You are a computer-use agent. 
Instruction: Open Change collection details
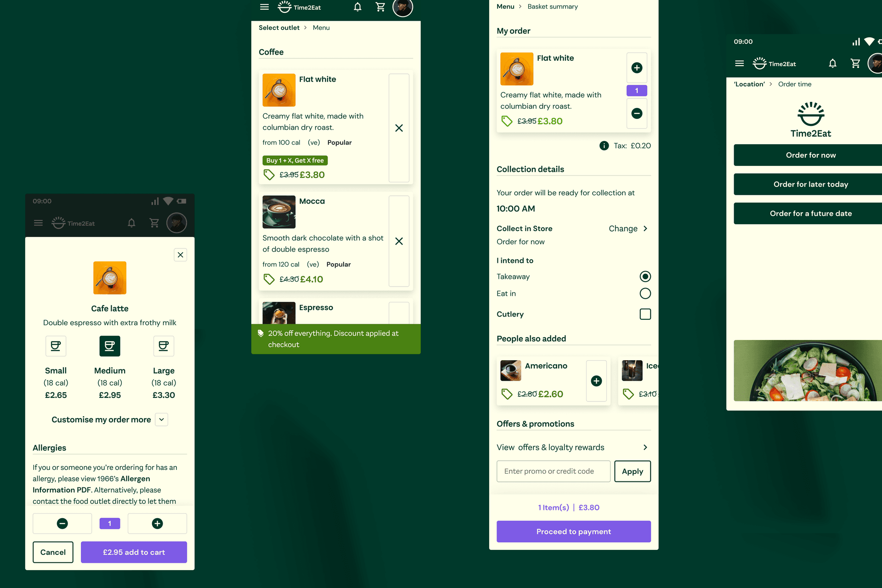(x=628, y=228)
